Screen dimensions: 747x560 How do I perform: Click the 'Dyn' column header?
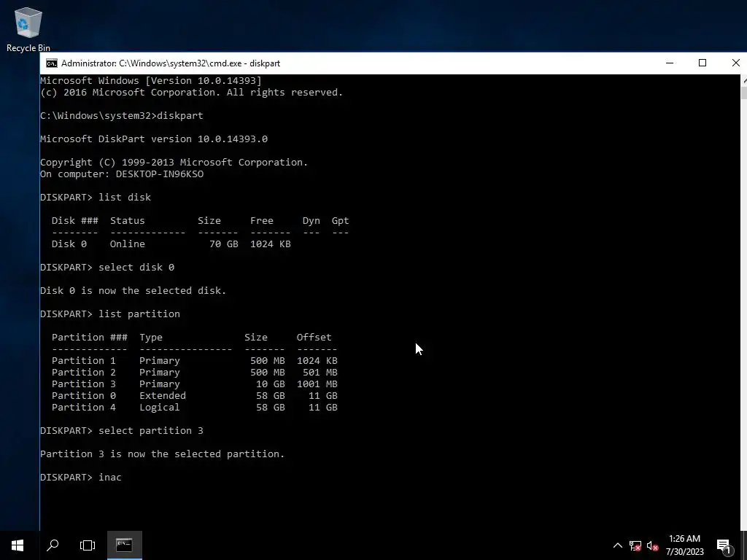pyautogui.click(x=311, y=221)
